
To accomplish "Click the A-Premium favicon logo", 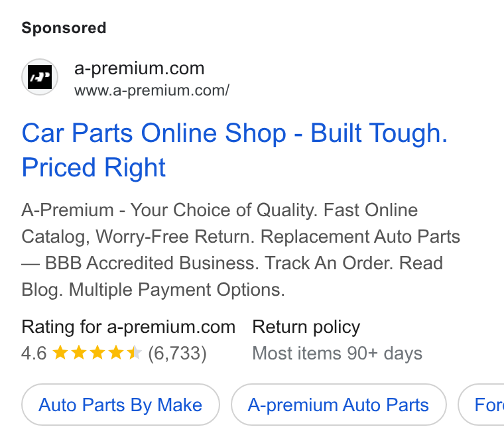I will [40, 77].
